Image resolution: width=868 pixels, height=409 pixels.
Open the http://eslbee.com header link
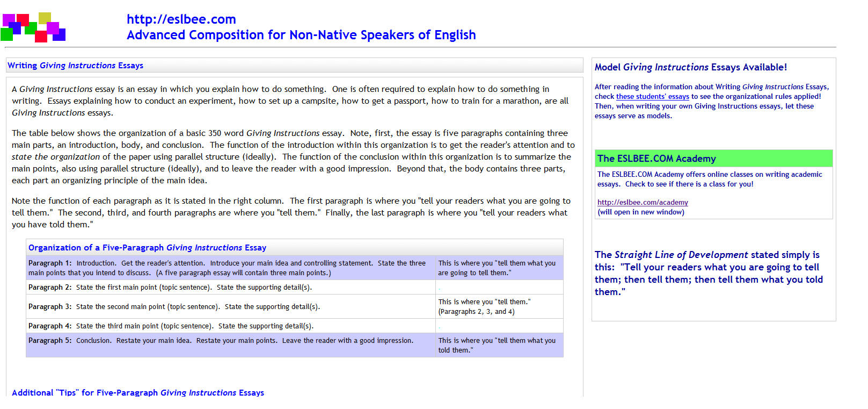(181, 19)
